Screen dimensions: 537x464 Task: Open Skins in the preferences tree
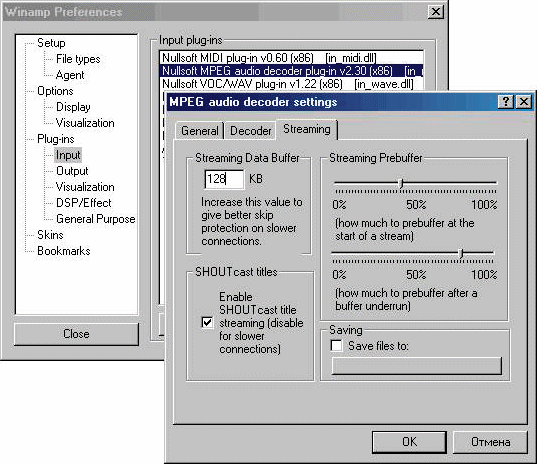[x=50, y=235]
